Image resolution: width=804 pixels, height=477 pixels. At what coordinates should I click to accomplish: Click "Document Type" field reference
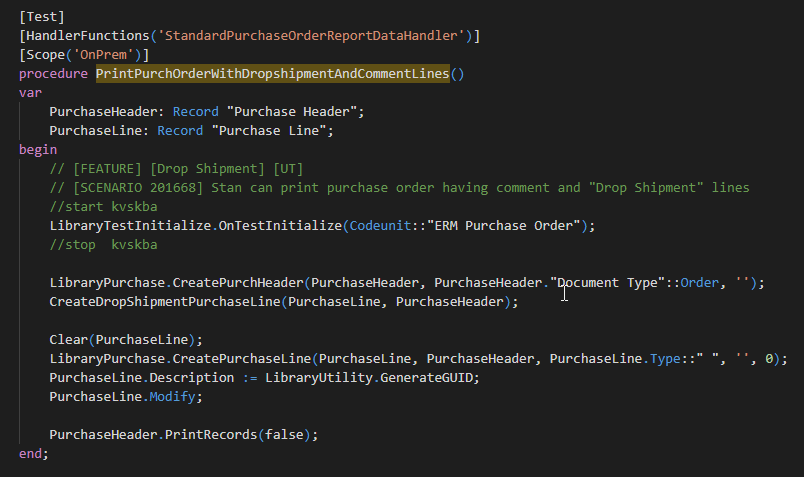(607, 283)
